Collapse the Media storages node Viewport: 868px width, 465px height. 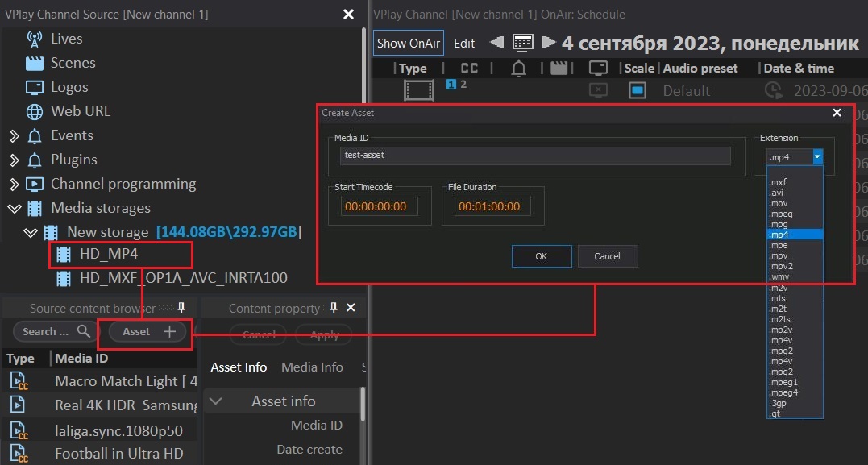click(x=15, y=209)
